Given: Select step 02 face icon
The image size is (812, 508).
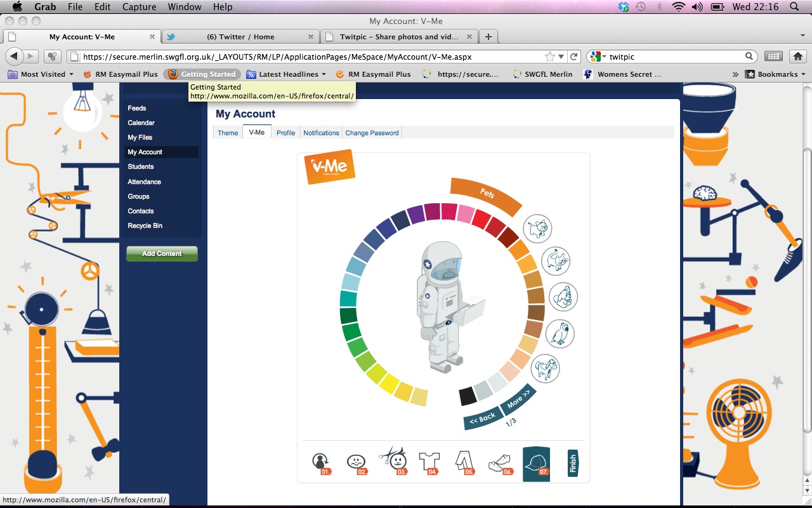Looking at the screenshot, I should tap(357, 463).
